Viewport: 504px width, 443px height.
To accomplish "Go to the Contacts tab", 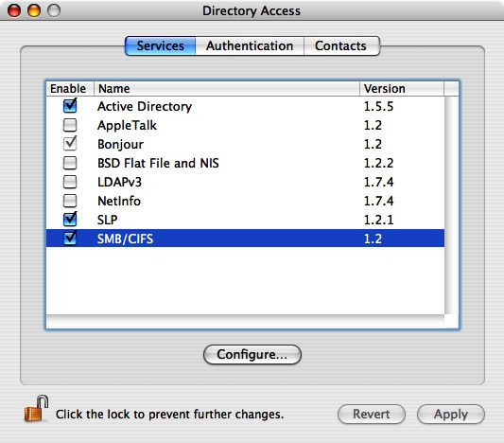I will click(x=341, y=45).
